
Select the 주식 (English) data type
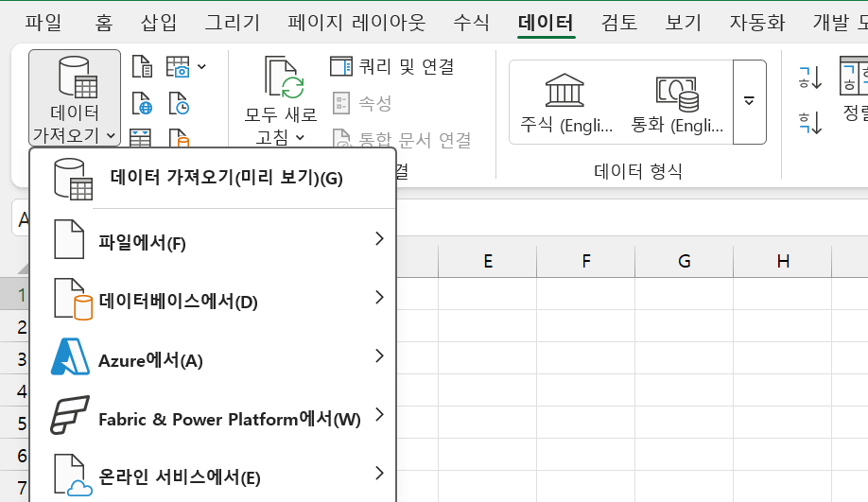pyautogui.click(x=565, y=103)
